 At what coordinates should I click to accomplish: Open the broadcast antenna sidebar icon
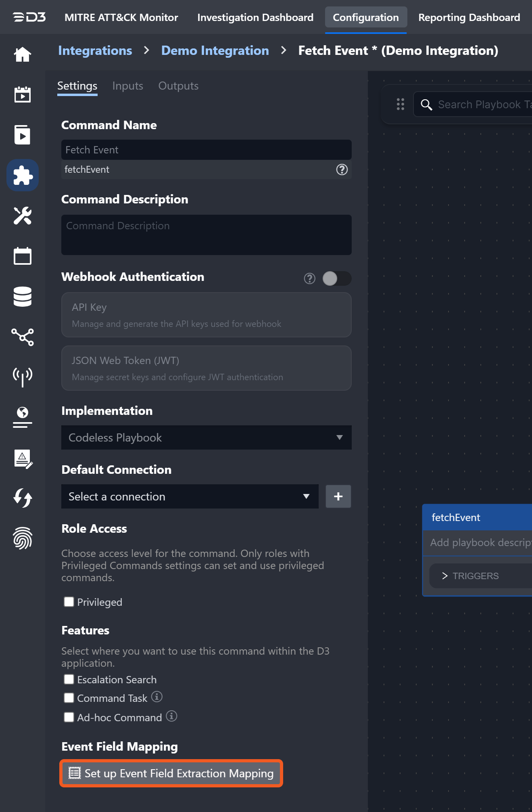(23, 377)
